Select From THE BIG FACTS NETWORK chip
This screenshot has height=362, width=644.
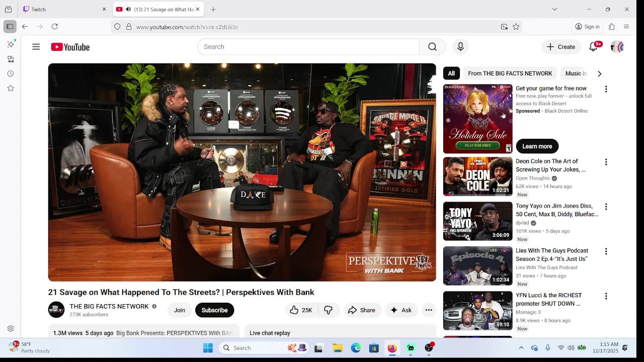(x=510, y=73)
